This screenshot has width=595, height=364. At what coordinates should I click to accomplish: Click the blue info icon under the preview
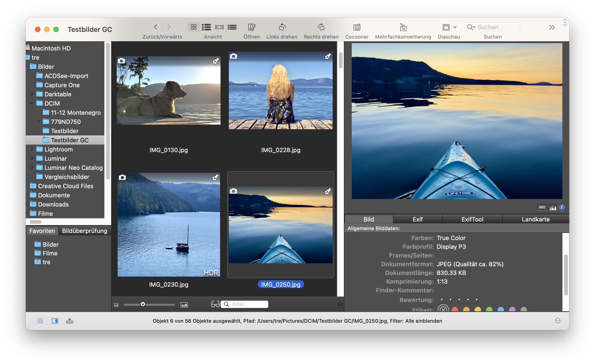click(562, 207)
